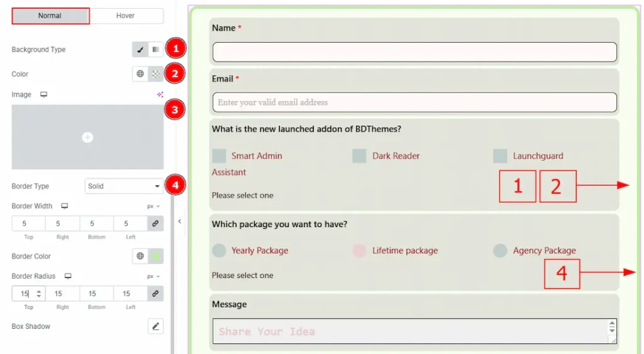
Task: Check the Dark Reader checkbox
Action: click(359, 156)
